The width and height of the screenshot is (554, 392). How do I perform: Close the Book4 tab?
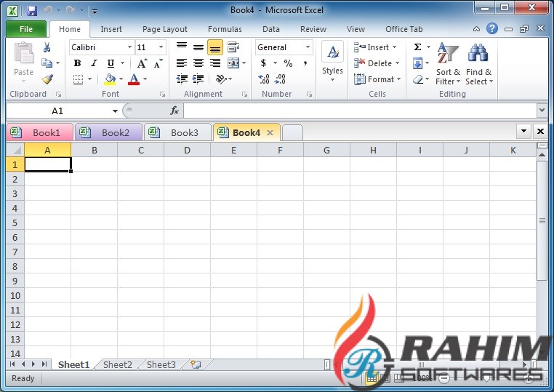click(x=270, y=133)
